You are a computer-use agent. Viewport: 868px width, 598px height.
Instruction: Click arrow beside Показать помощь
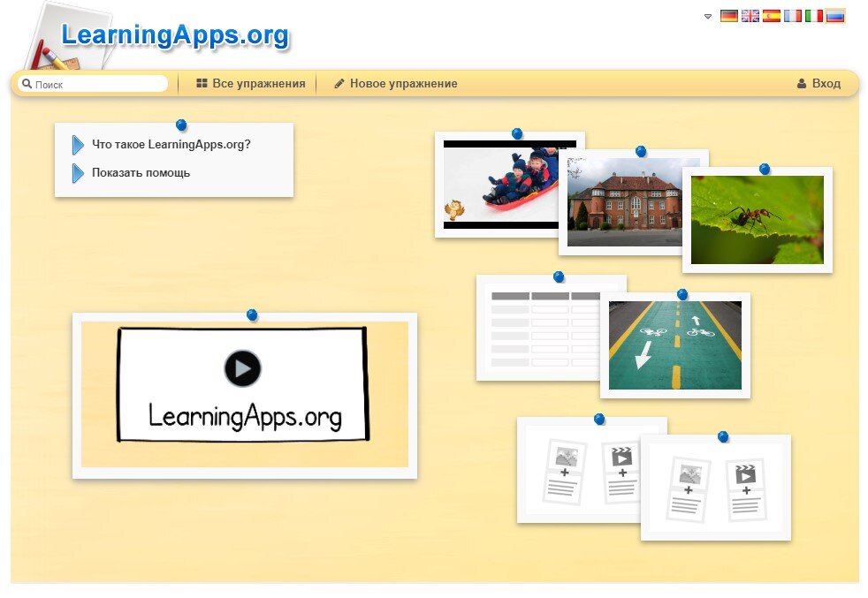78,173
